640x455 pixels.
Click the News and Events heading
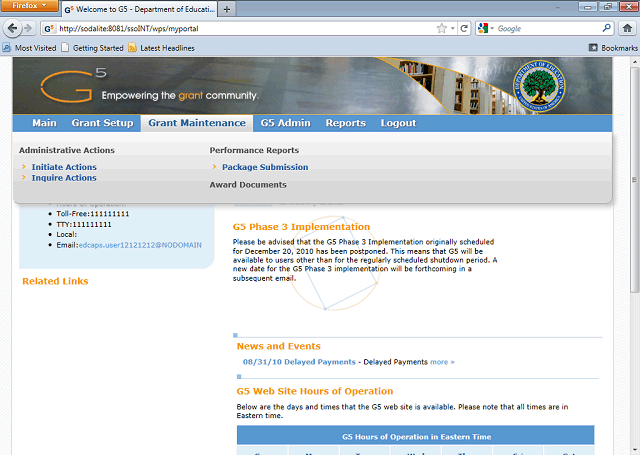pyautogui.click(x=279, y=346)
